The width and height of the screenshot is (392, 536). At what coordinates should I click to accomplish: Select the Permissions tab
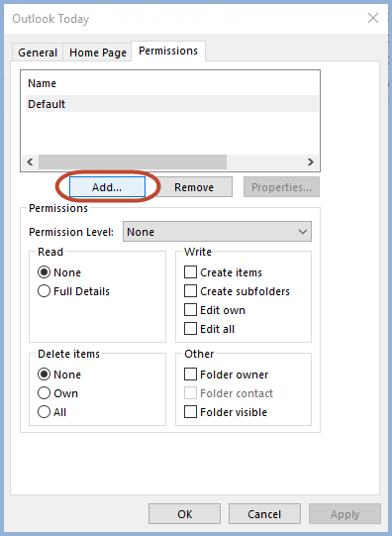168,51
